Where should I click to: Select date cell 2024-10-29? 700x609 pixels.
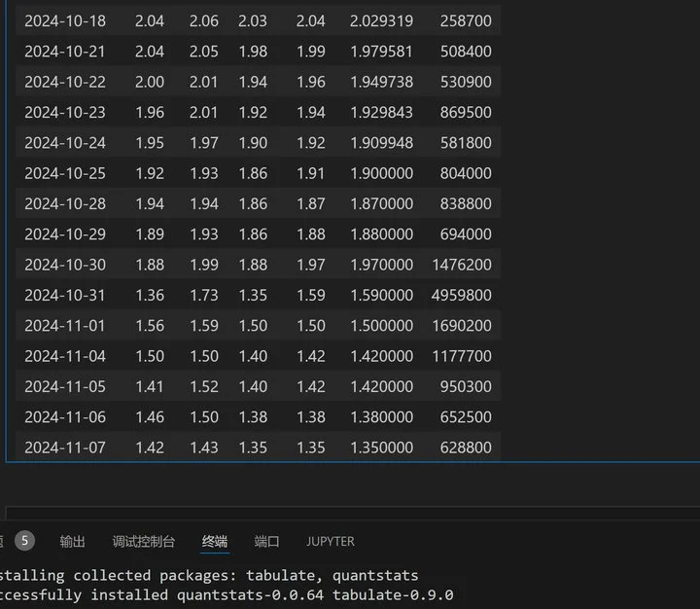[65, 234]
